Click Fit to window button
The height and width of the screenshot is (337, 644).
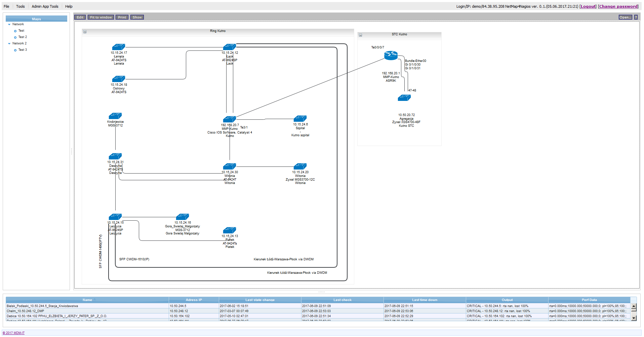click(x=101, y=17)
